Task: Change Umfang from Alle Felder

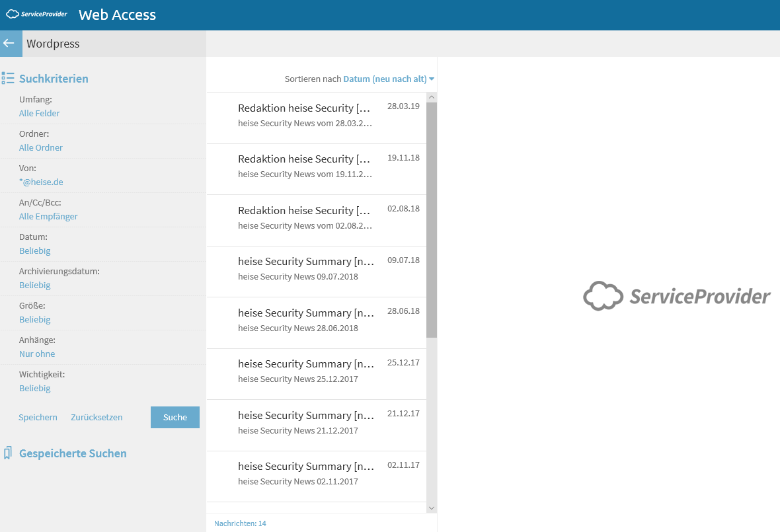Action: click(x=40, y=114)
